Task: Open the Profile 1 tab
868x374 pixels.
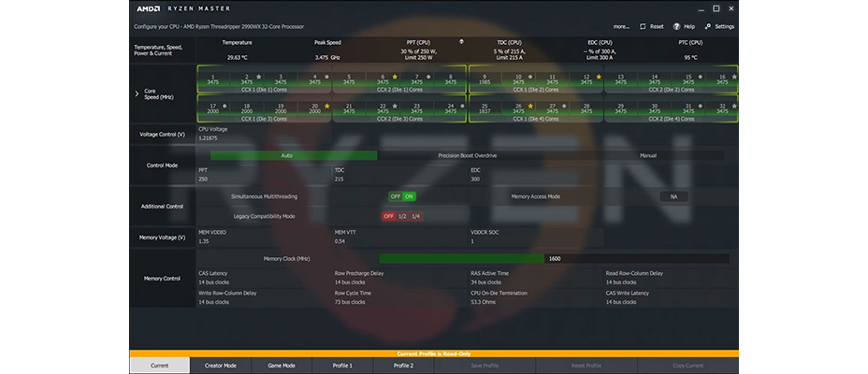Action: (x=342, y=366)
